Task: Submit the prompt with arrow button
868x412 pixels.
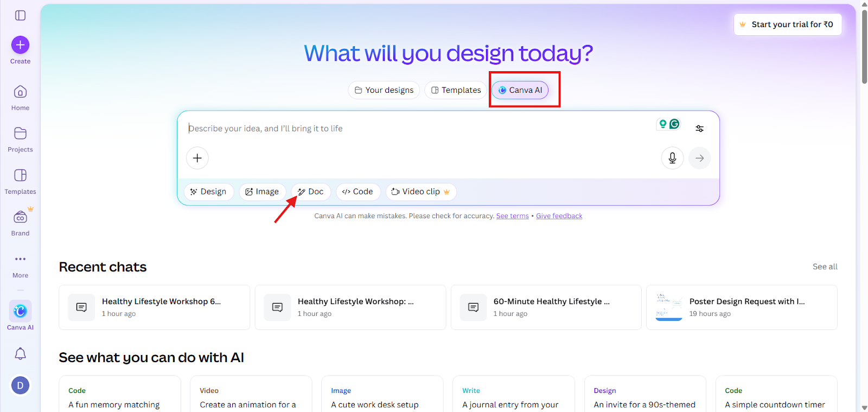Action: point(700,158)
